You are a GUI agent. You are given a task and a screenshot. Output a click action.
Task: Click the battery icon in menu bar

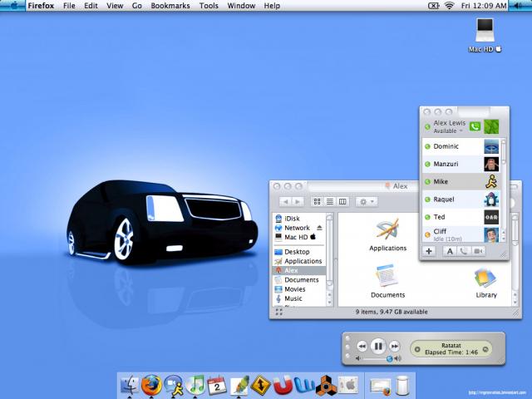click(434, 6)
